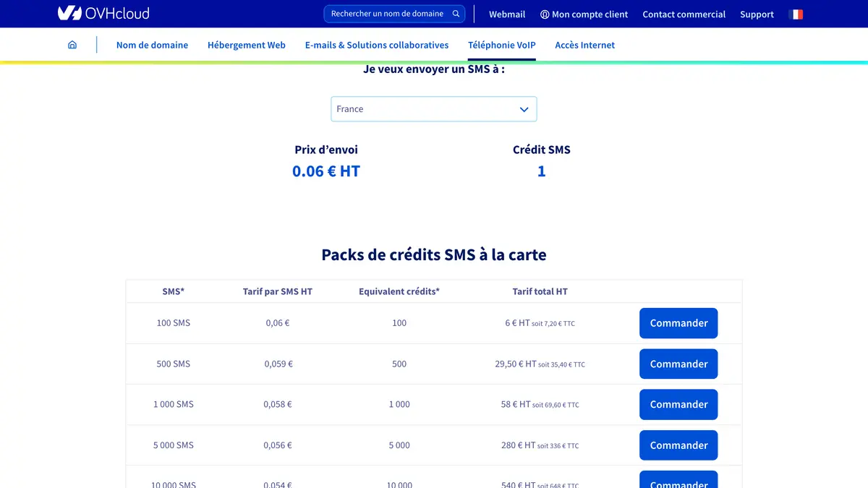Click the Je veux envoyer un SMS heading
This screenshot has width=868, height=488.
(434, 69)
